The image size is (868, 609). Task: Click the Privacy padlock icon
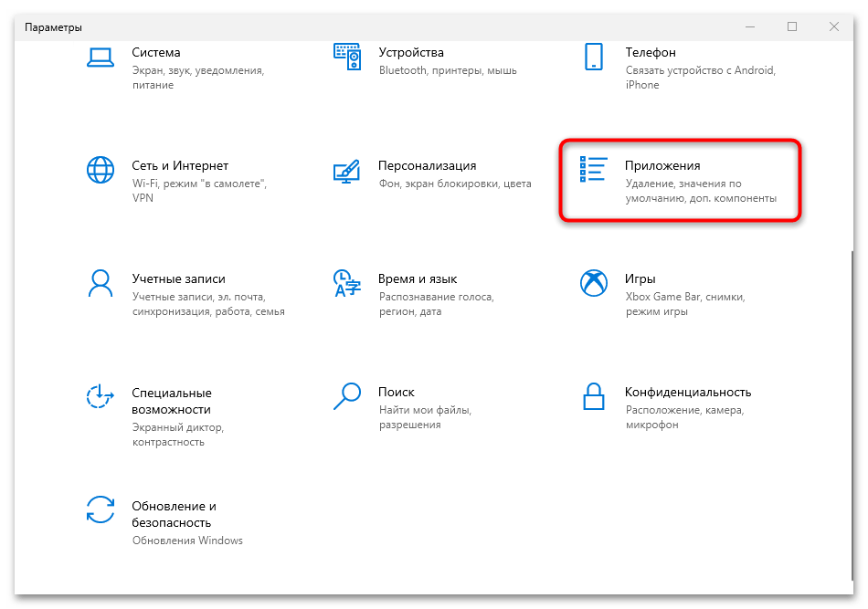click(x=593, y=396)
